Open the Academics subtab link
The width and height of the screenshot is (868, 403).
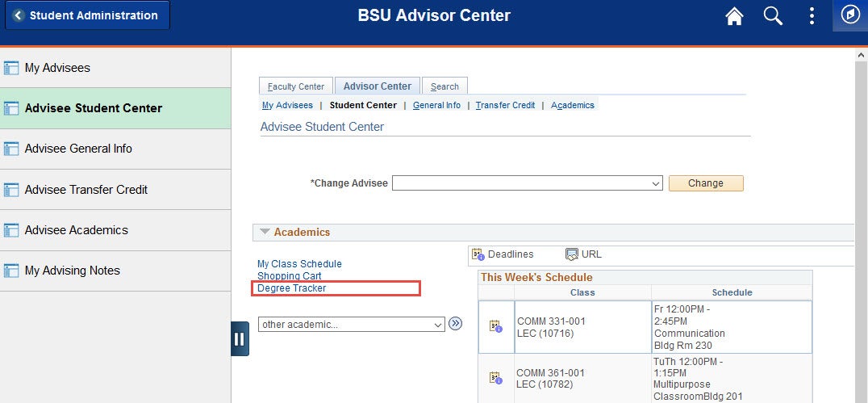pos(573,105)
